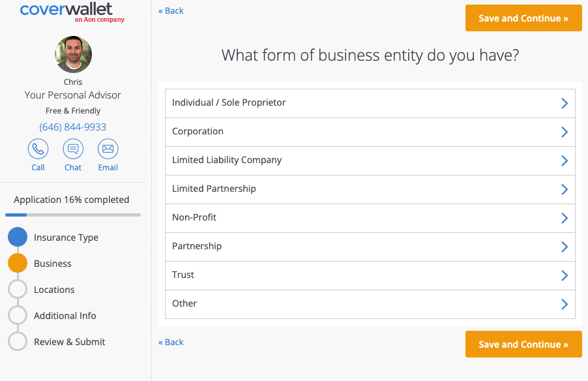Select the Insurance Type step circle
Viewport: 588px width, 381px height.
point(18,237)
